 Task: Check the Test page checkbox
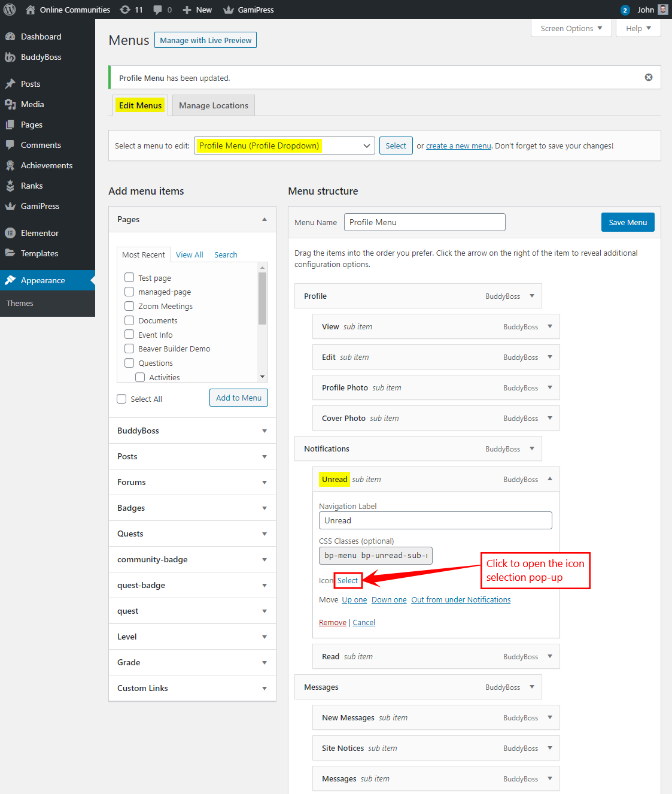click(129, 277)
